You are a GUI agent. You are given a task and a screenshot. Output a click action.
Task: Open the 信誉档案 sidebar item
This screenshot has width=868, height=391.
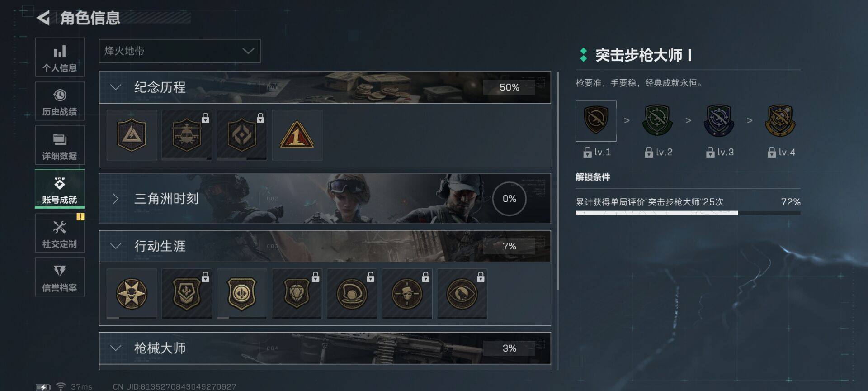(x=60, y=277)
